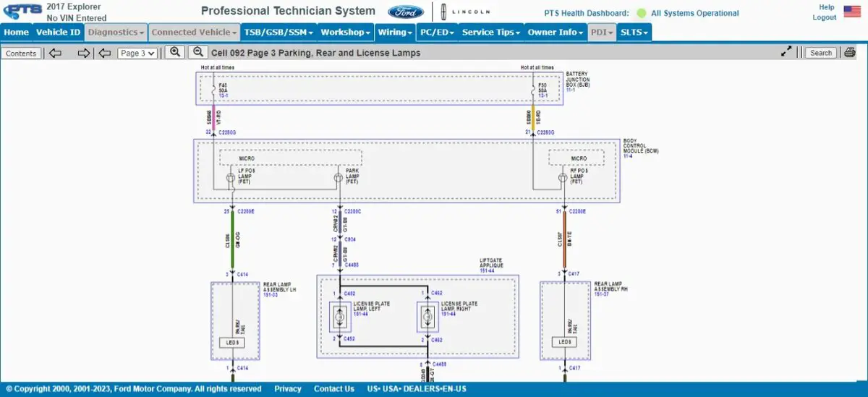Open the Connected Vehicle dropdown menu
The width and height of the screenshot is (868, 397).
[x=194, y=32]
